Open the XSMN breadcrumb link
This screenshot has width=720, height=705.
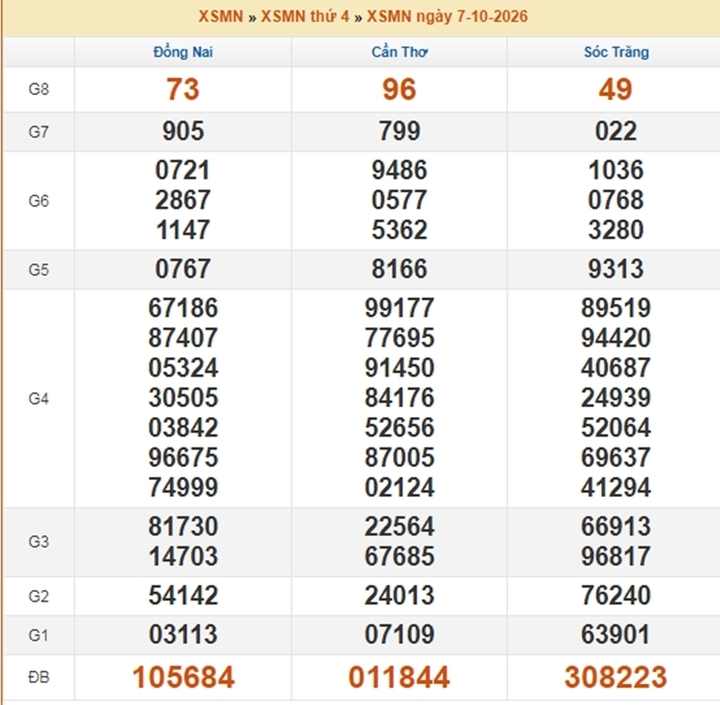[x=220, y=17]
